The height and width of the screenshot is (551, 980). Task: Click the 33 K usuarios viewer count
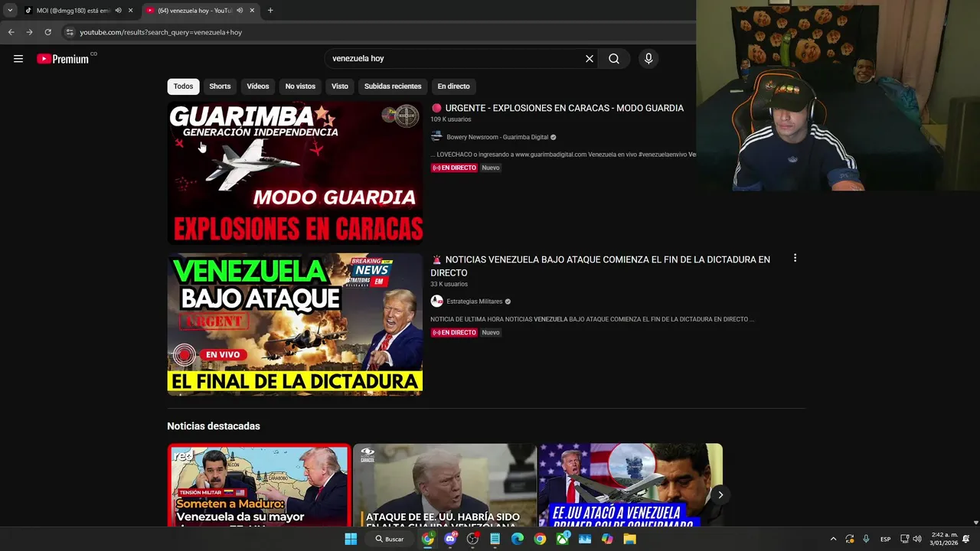click(449, 285)
